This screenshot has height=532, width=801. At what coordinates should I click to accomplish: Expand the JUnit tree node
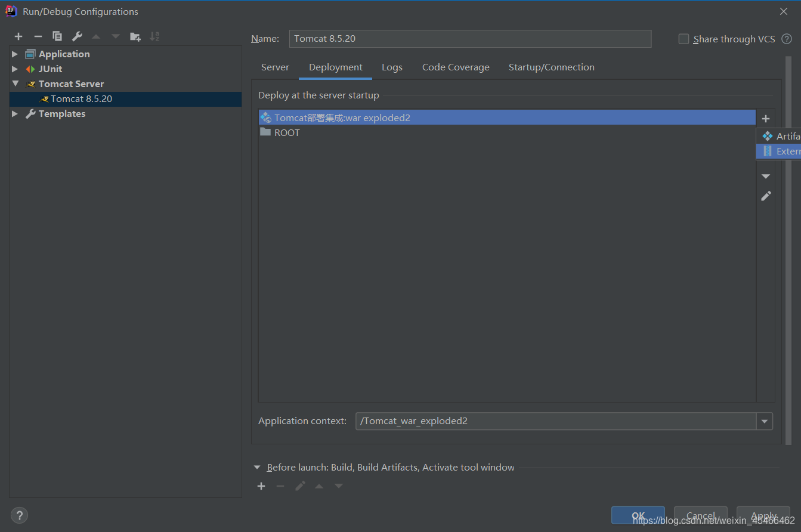click(x=15, y=69)
